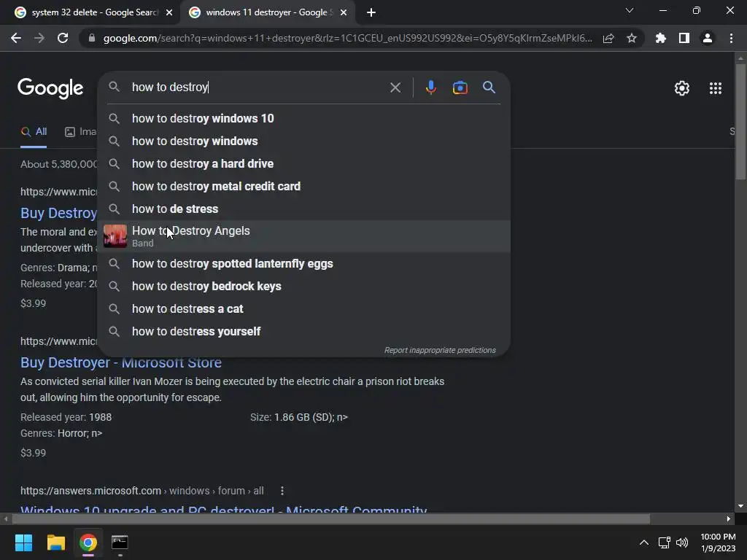The width and height of the screenshot is (747, 560).
Task: Click the scroll down arrow button
Action: click(x=740, y=506)
